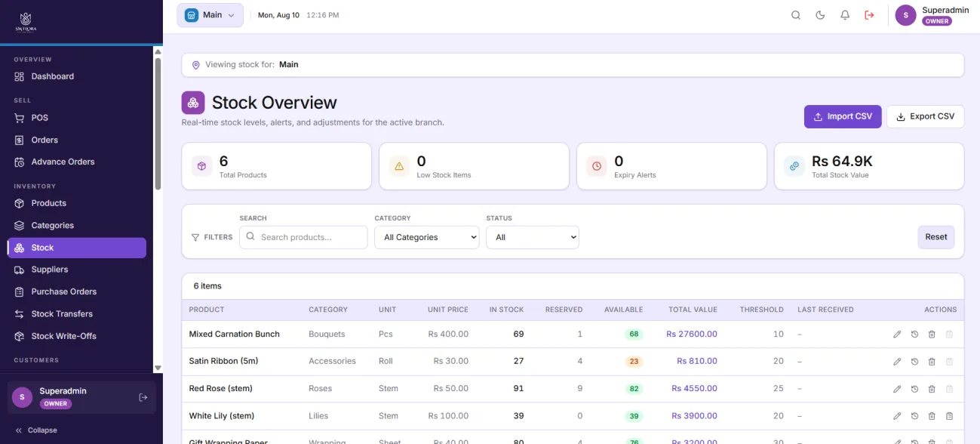980x444 pixels.
Task: Click the Import CSV button
Action: pos(843,116)
